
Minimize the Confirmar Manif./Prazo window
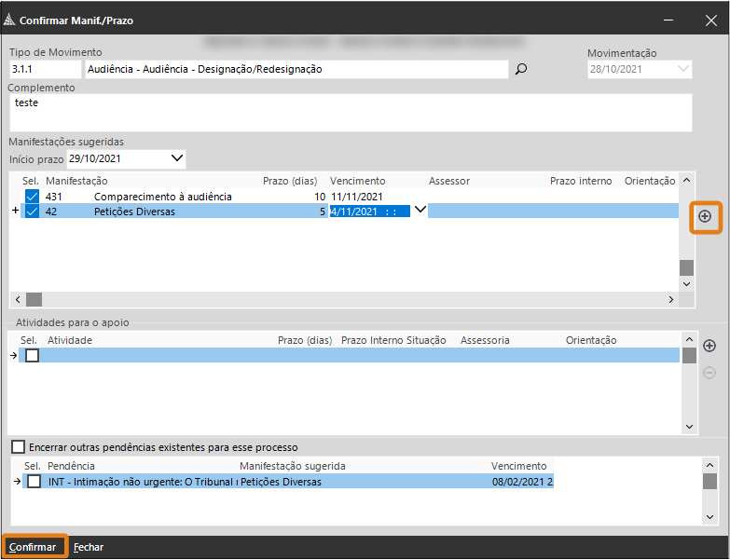tap(668, 19)
